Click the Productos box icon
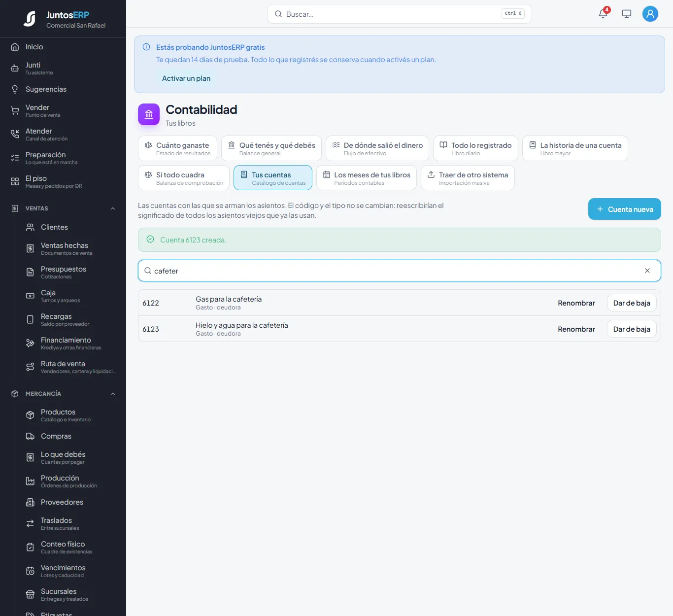Viewport: 673px width, 616px height. tap(30, 415)
